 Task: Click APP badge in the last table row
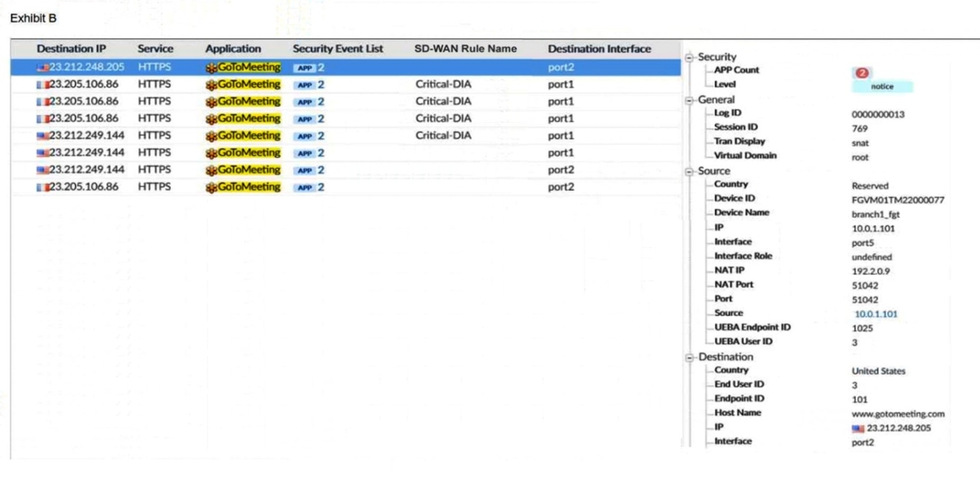pyautogui.click(x=306, y=187)
